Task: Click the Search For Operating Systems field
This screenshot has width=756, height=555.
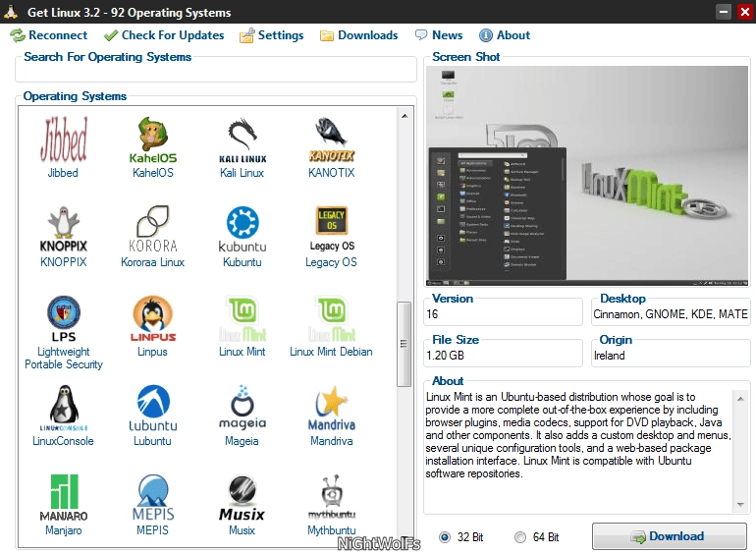Action: pyautogui.click(x=216, y=73)
